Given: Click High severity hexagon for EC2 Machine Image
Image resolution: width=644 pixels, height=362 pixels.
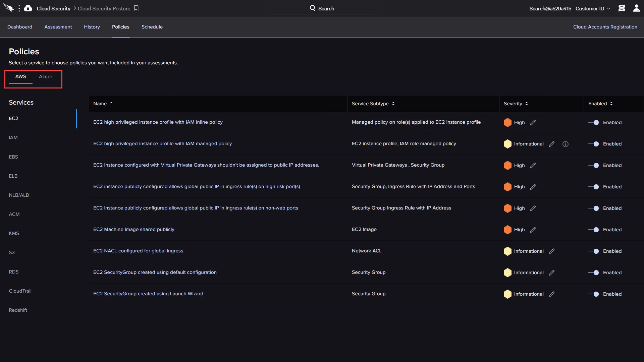Looking at the screenshot, I should pos(507,230).
